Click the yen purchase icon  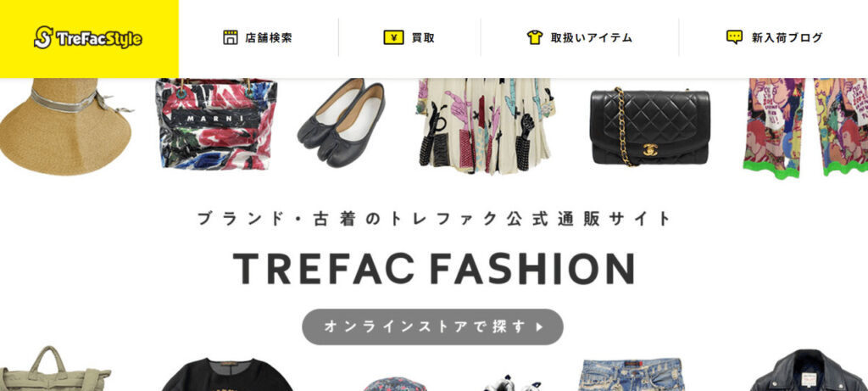tap(393, 37)
